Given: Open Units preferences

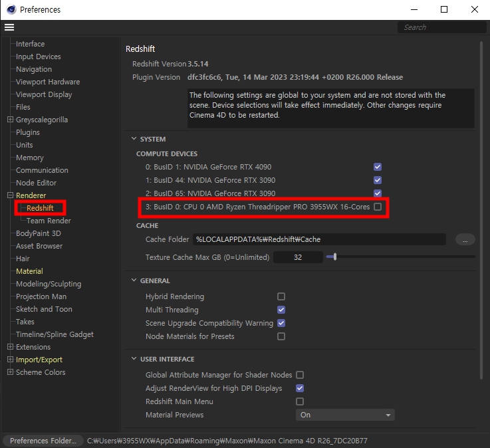Looking at the screenshot, I should tap(25, 145).
